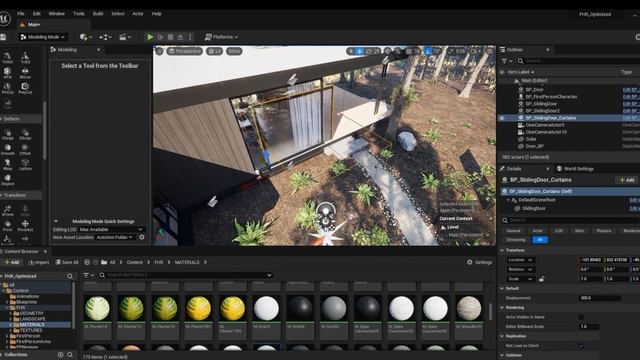This screenshot has height=360, width=640.
Task: Select the All details filter
Action: click(540, 240)
